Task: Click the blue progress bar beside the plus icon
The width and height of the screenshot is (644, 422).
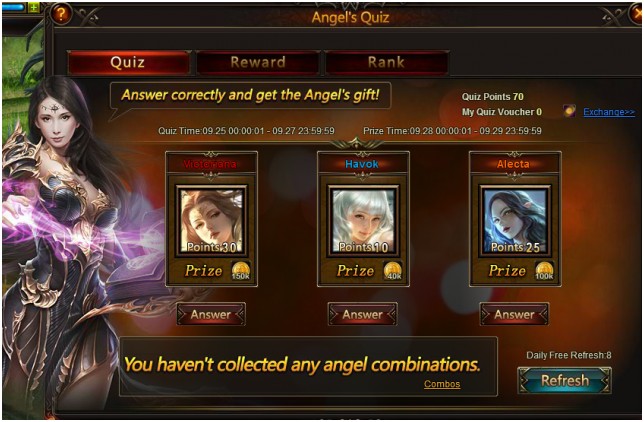Action: [14, 7]
